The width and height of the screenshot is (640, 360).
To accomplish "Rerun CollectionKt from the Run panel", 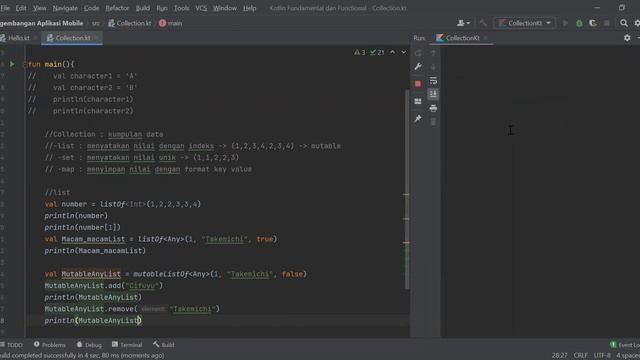I will coord(418,53).
